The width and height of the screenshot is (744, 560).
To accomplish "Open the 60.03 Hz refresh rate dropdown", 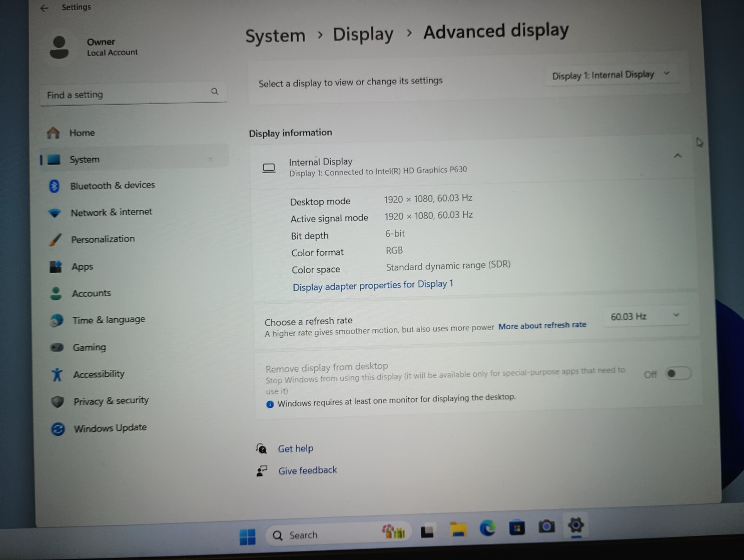I will pyautogui.click(x=645, y=316).
